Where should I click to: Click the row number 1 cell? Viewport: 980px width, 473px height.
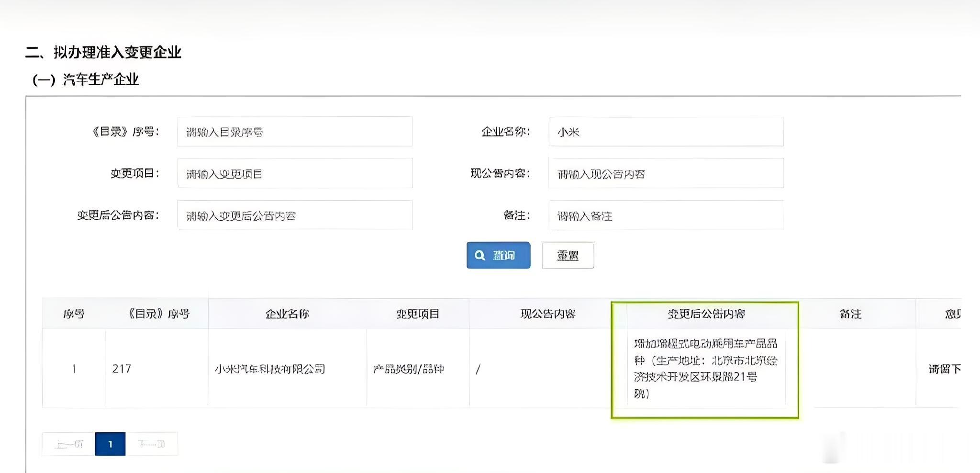pos(74,369)
